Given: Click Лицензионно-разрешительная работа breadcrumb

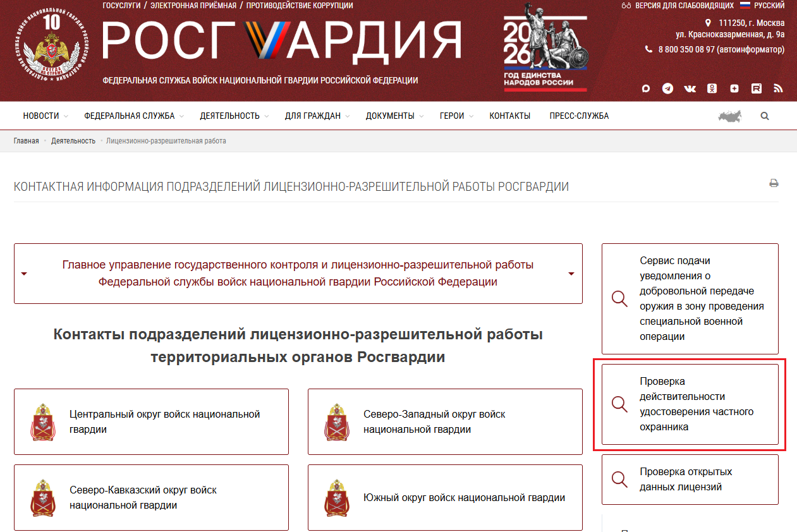Looking at the screenshot, I should pyautogui.click(x=166, y=141).
